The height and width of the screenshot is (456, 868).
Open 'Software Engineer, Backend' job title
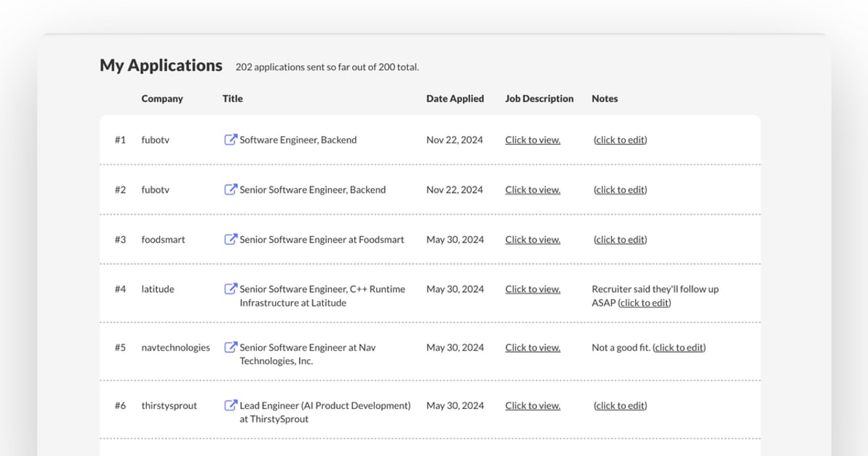pos(298,140)
